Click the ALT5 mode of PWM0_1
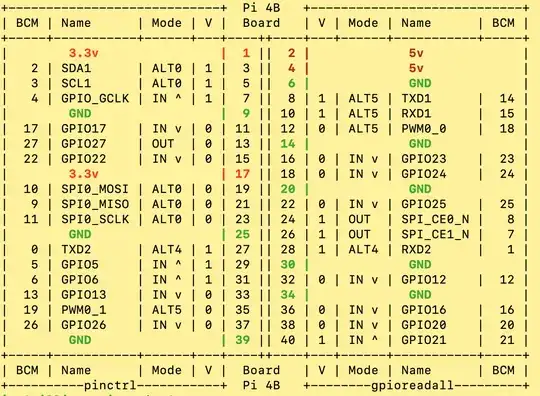 (x=167, y=310)
